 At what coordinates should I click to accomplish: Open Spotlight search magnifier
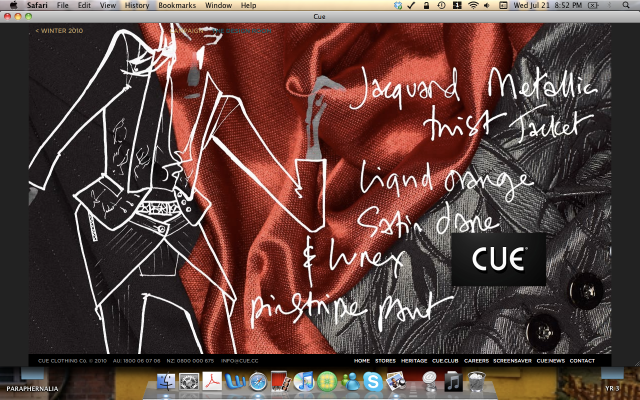tap(626, 5)
